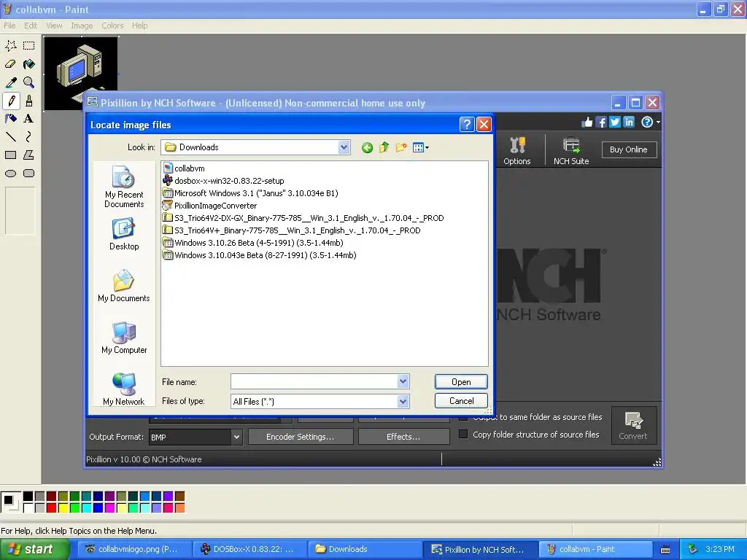This screenshot has width=747, height=560.
Task: Open the Effects dialog button
Action: coord(403,437)
